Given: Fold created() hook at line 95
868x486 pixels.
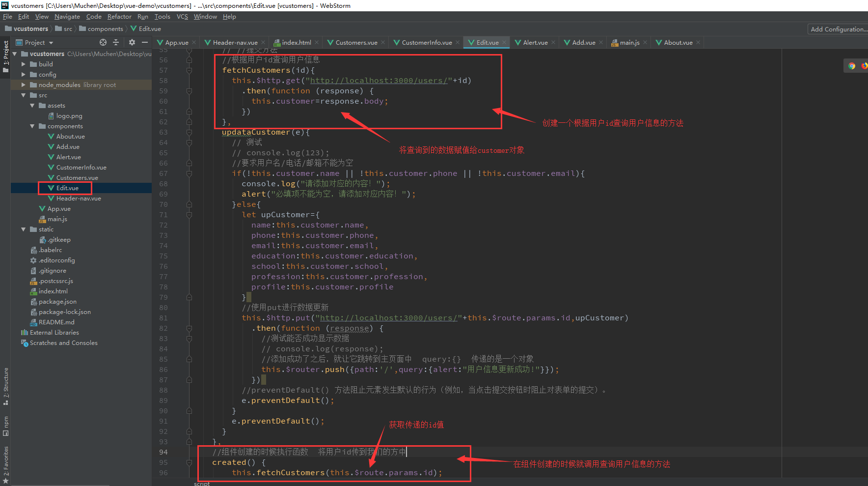Looking at the screenshot, I should coord(189,462).
